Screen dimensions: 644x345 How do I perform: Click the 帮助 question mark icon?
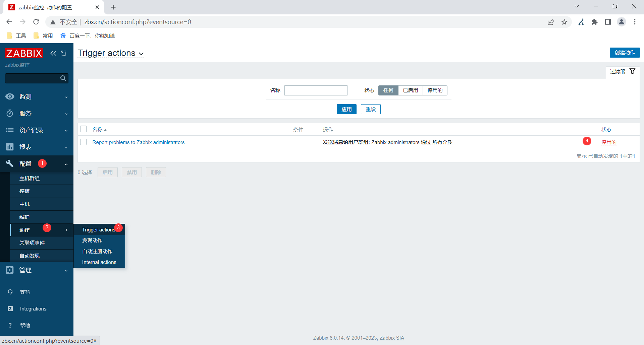(x=10, y=326)
